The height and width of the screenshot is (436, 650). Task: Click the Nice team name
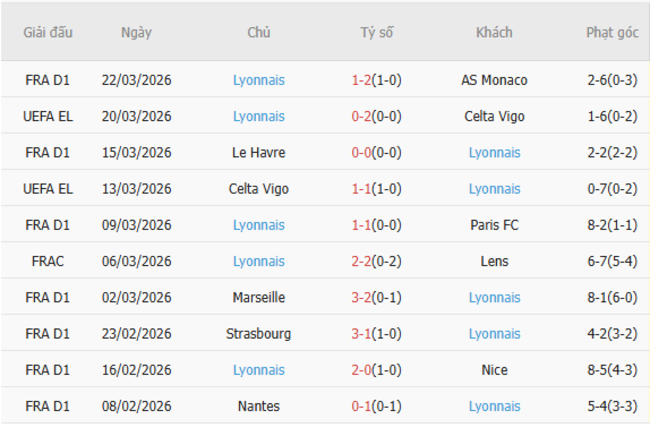tap(494, 370)
